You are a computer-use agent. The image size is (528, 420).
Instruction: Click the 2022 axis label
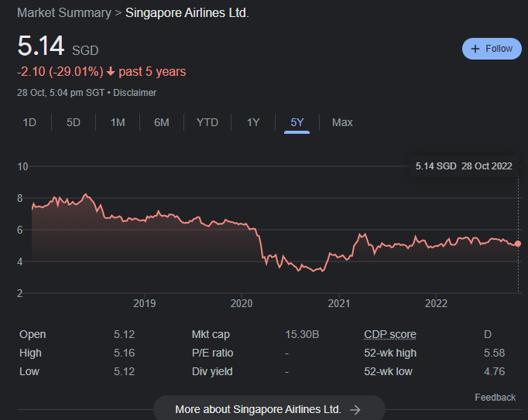pyautogui.click(x=436, y=303)
